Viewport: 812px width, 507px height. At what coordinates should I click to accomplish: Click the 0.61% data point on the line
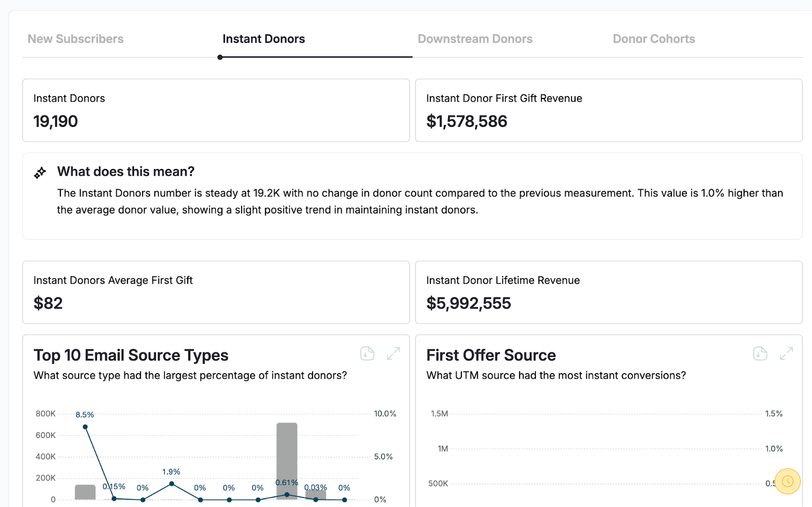[x=287, y=494]
